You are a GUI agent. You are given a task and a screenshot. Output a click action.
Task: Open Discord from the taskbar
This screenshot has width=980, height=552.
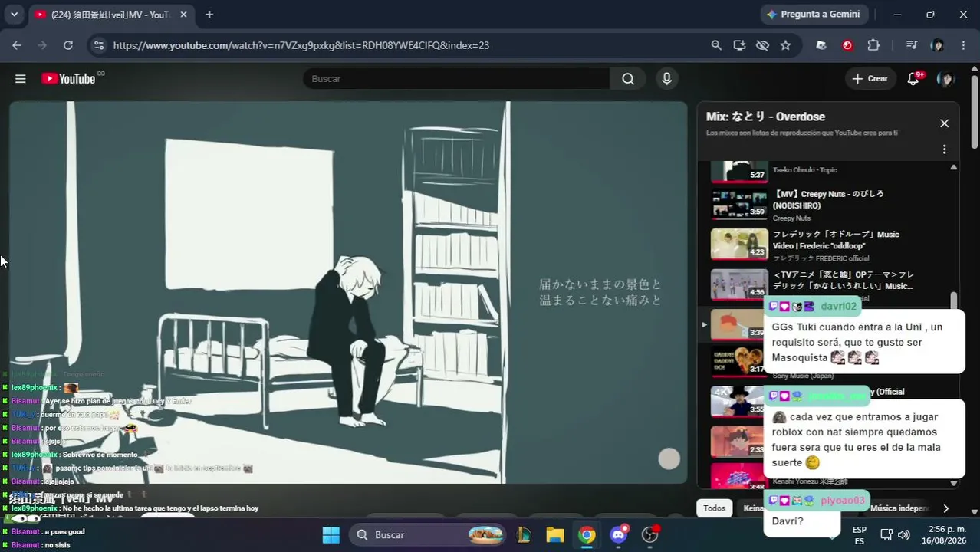(x=618, y=534)
